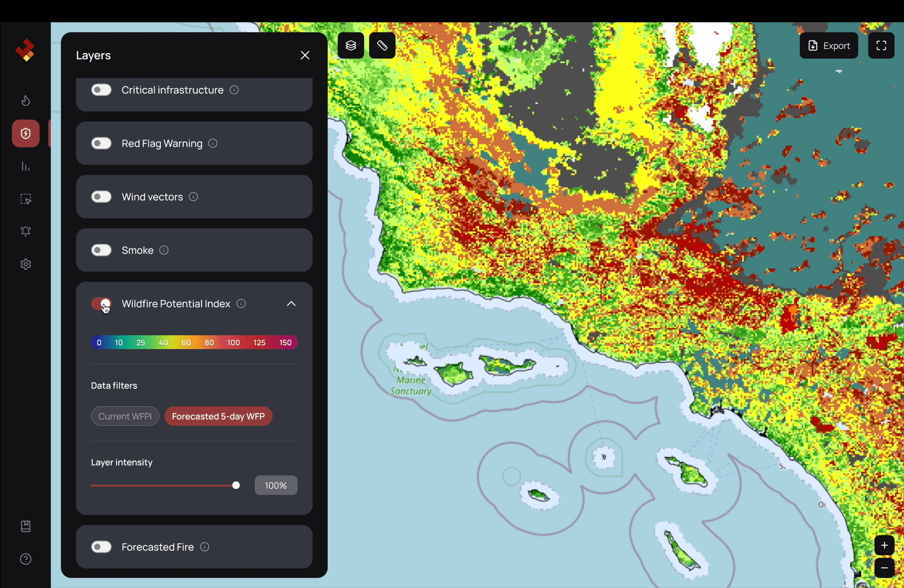
Task: Select the Forecasted 5-day WFP filter
Action: [x=218, y=416]
